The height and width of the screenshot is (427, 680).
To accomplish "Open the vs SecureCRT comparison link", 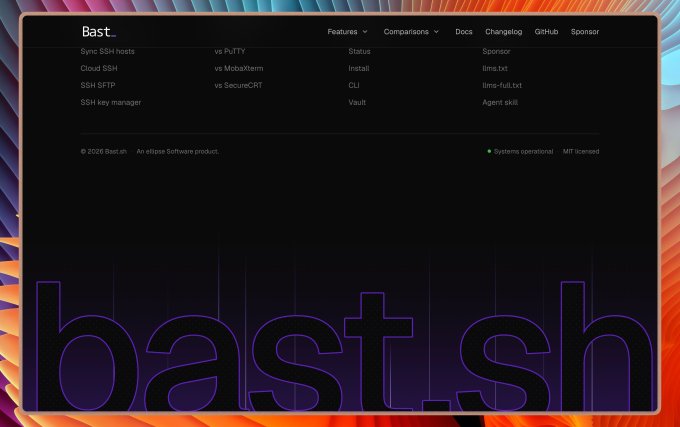I will (238, 85).
